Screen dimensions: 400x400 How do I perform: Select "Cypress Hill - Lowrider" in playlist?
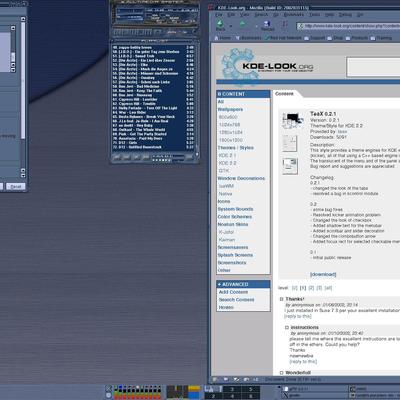[x=154, y=99]
